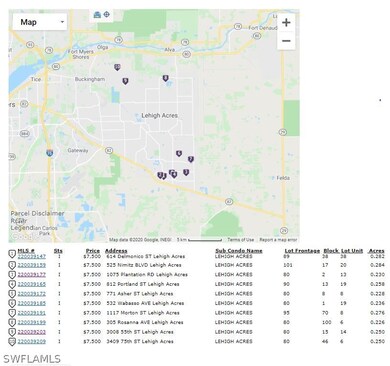Click marker badge 5 beside Asher ST listing
The width and height of the screenshot is (390, 366).
coord(12,294)
